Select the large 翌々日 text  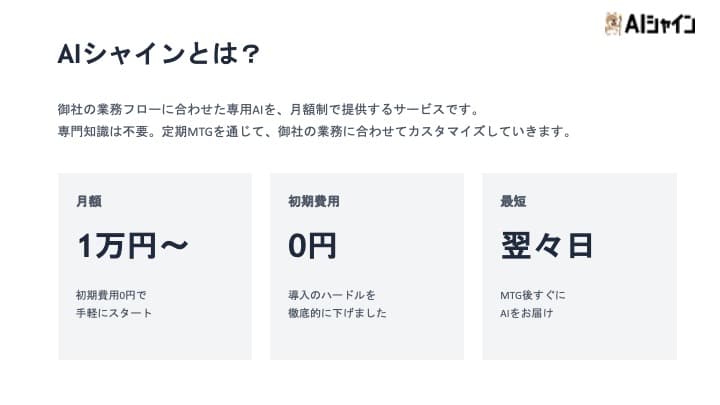point(547,245)
